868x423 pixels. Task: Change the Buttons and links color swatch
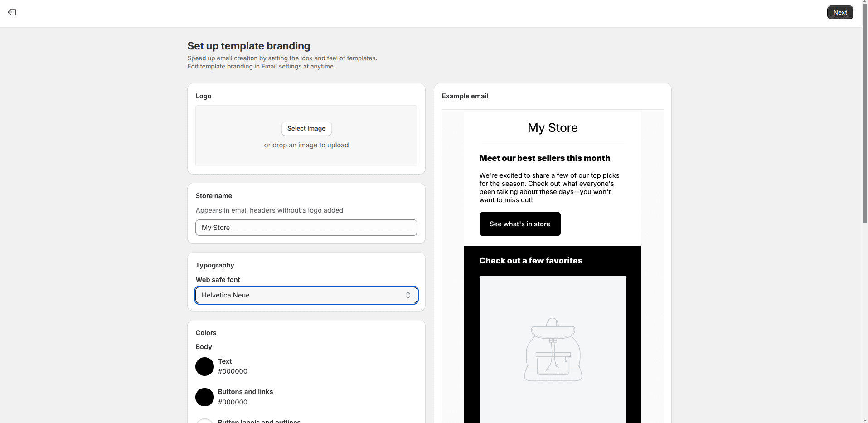[x=204, y=397]
